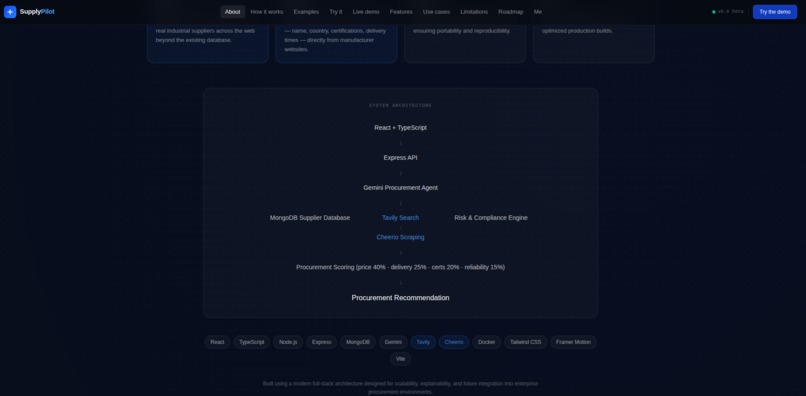Click the TypeScript tech chip
This screenshot has width=806, height=396.
click(252, 342)
